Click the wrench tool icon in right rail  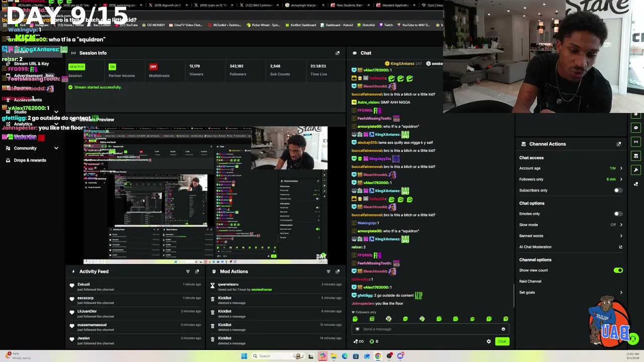tap(636, 170)
